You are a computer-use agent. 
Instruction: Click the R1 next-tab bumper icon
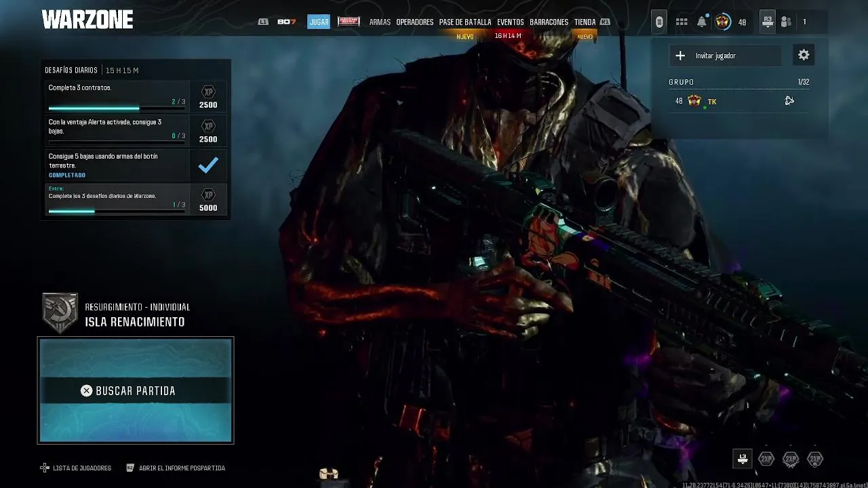pyautogui.click(x=605, y=22)
